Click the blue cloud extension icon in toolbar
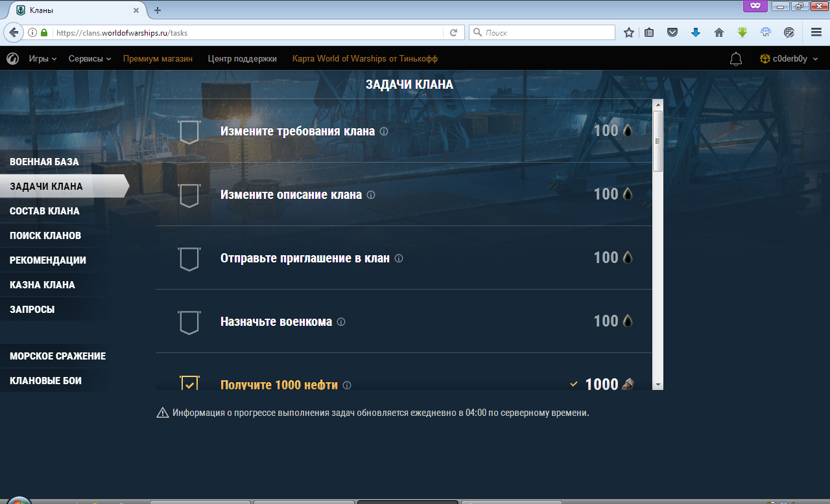830x504 pixels. [766, 32]
